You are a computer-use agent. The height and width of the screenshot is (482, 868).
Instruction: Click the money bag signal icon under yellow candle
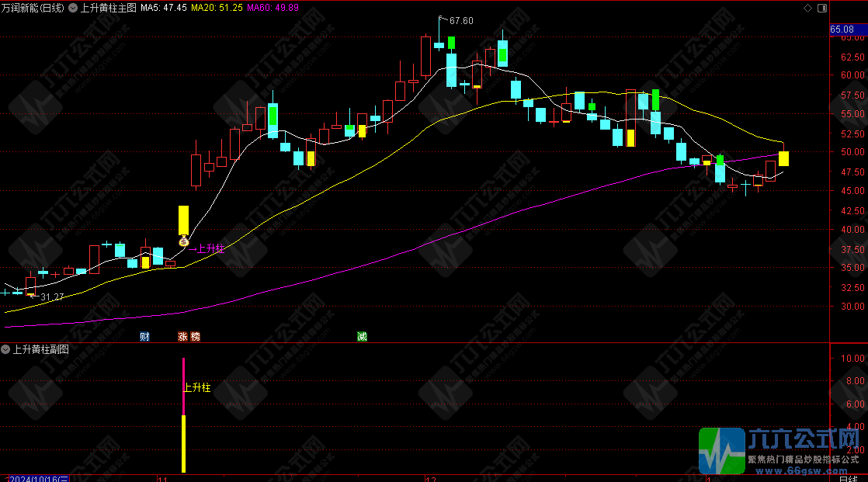point(184,241)
